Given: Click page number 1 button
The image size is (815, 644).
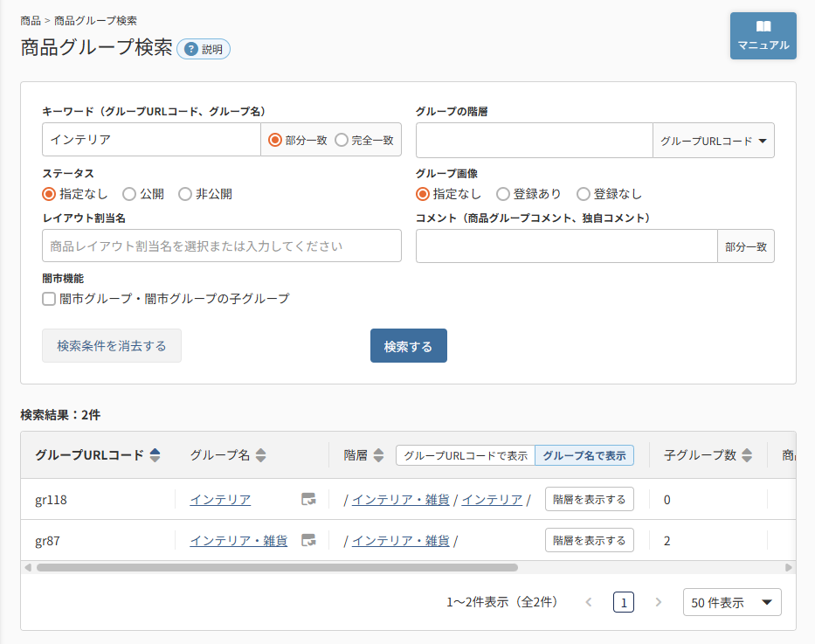Looking at the screenshot, I should (623, 602).
